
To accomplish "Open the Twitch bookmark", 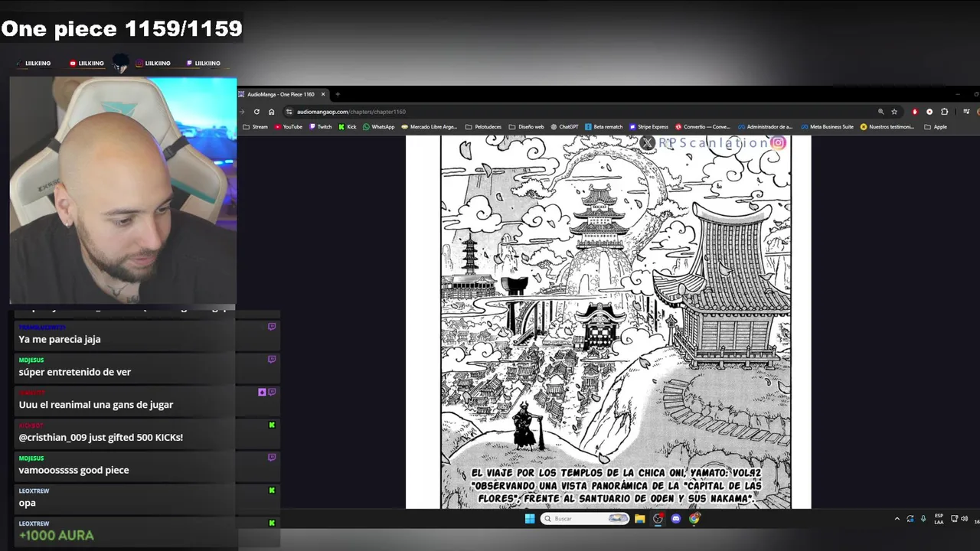I will [x=321, y=127].
